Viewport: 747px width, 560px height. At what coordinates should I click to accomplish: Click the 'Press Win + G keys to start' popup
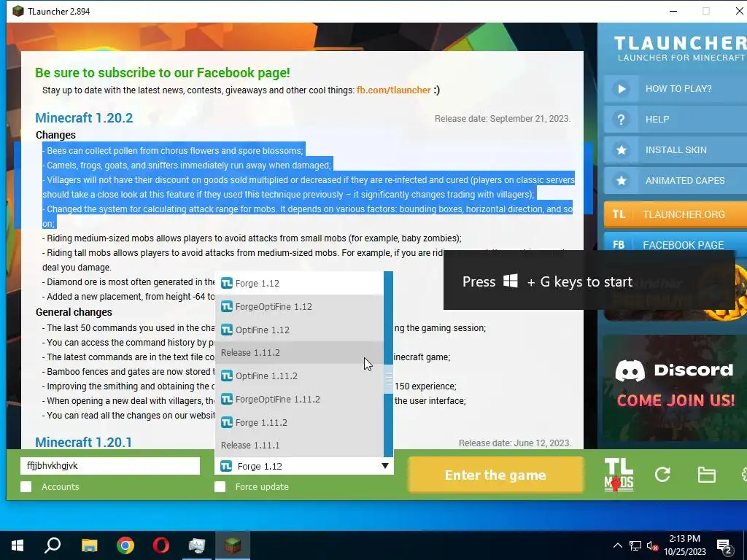point(589,281)
